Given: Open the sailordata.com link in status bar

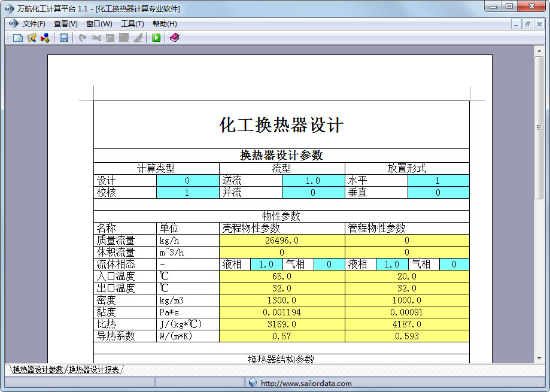Looking at the screenshot, I should 306,383.
